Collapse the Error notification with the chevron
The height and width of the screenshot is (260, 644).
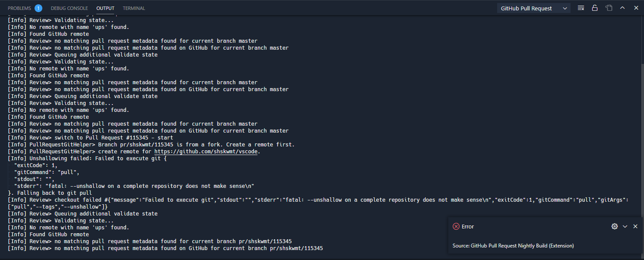coord(625,226)
